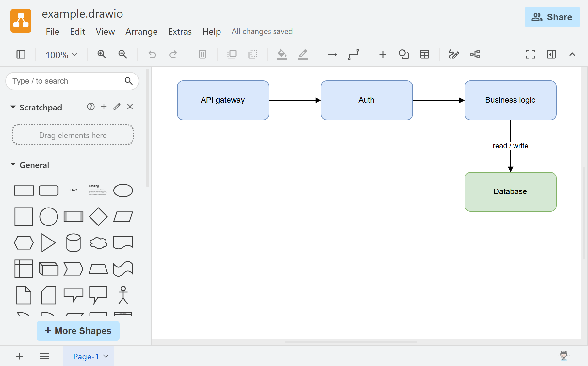This screenshot has height=366, width=588.
Task: Undo the last action
Action: 152,54
